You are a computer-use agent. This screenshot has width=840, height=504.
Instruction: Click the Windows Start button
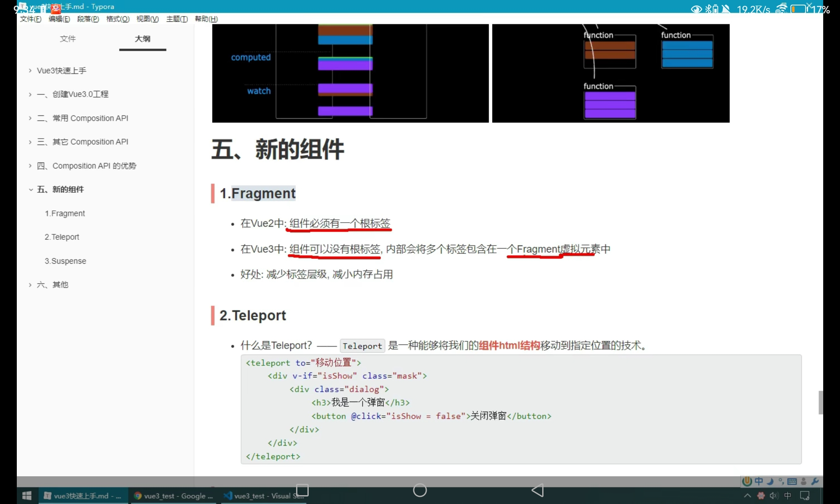click(27, 496)
